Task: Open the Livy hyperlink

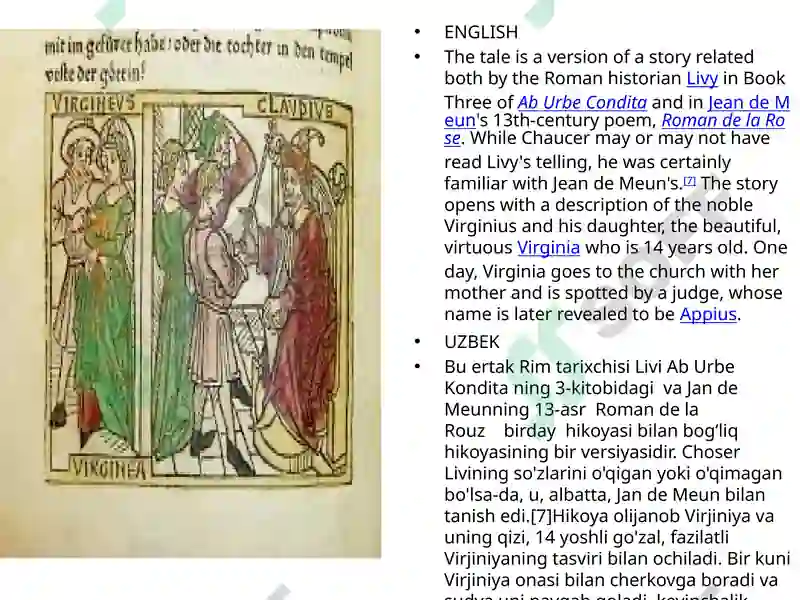Action: point(702,78)
